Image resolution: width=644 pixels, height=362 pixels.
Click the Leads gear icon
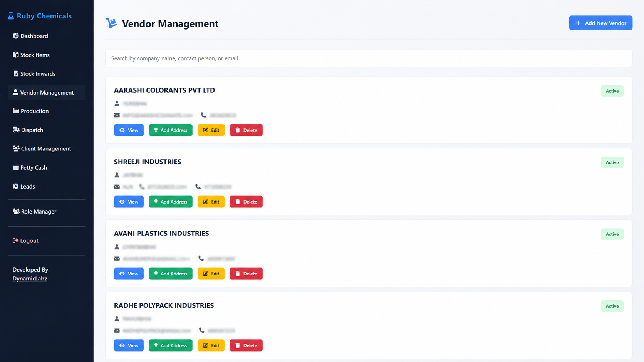16,186
